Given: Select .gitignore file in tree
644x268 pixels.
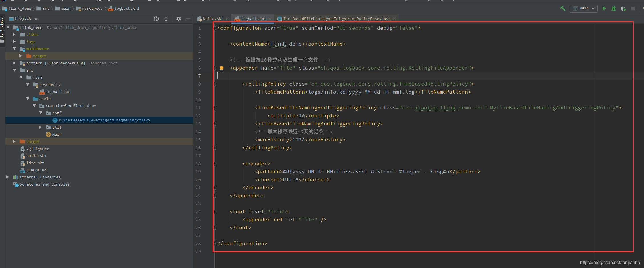Looking at the screenshot, I should tap(37, 149).
